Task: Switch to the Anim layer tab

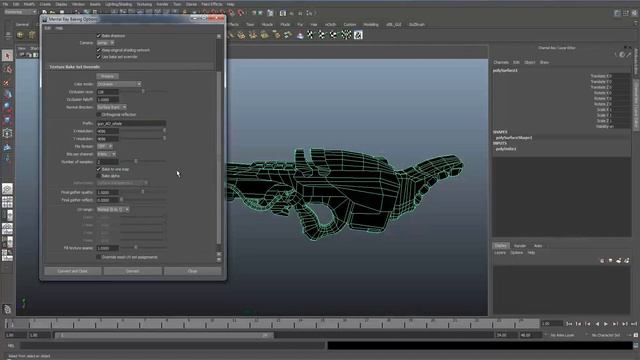Action: point(538,246)
